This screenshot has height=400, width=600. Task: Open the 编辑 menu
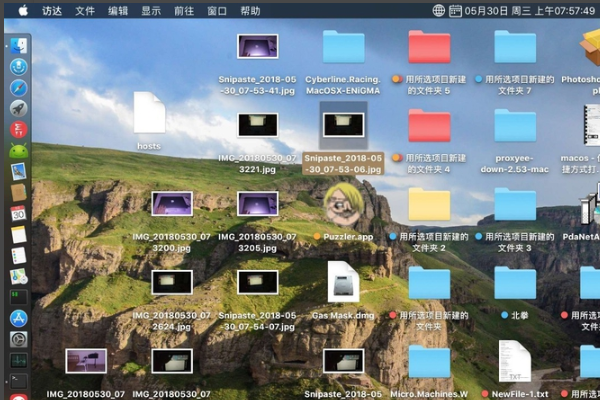[118, 11]
